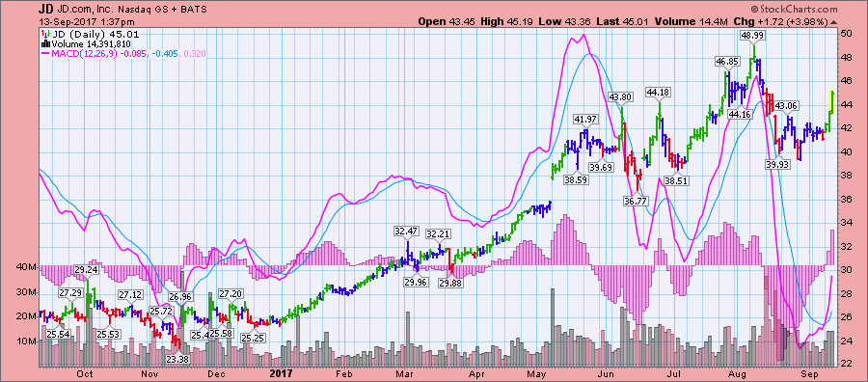Click the 48.99 peak price label
868x382 pixels.
coord(753,35)
